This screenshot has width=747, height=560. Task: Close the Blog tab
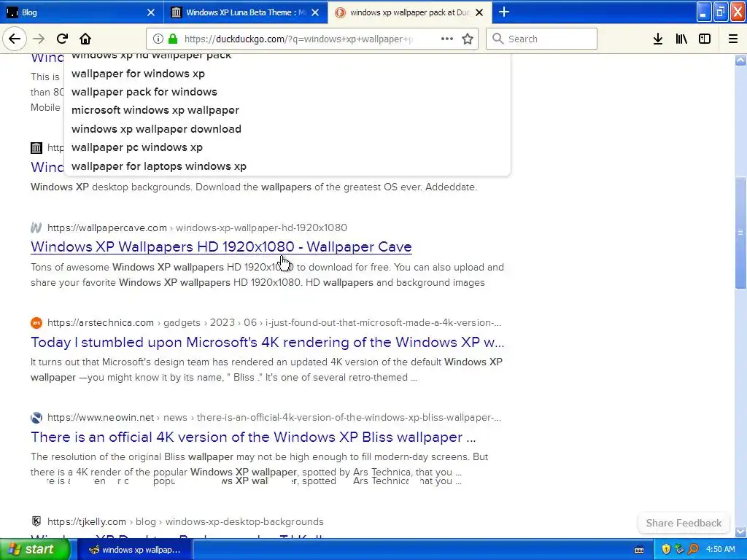(x=150, y=12)
